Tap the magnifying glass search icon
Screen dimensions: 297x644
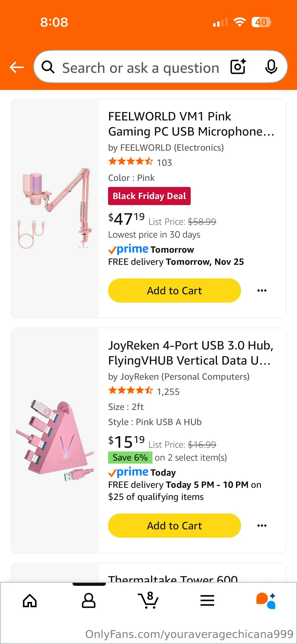tap(48, 67)
